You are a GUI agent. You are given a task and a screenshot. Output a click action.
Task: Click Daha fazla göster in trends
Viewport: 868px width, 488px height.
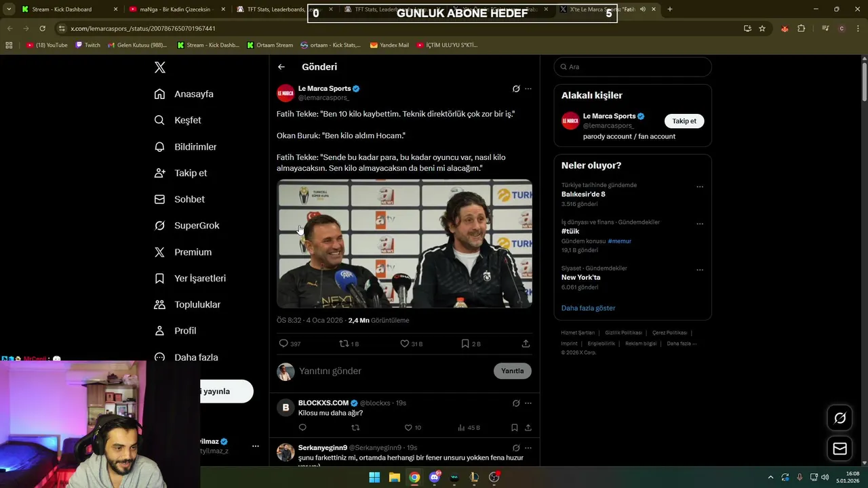click(589, 308)
